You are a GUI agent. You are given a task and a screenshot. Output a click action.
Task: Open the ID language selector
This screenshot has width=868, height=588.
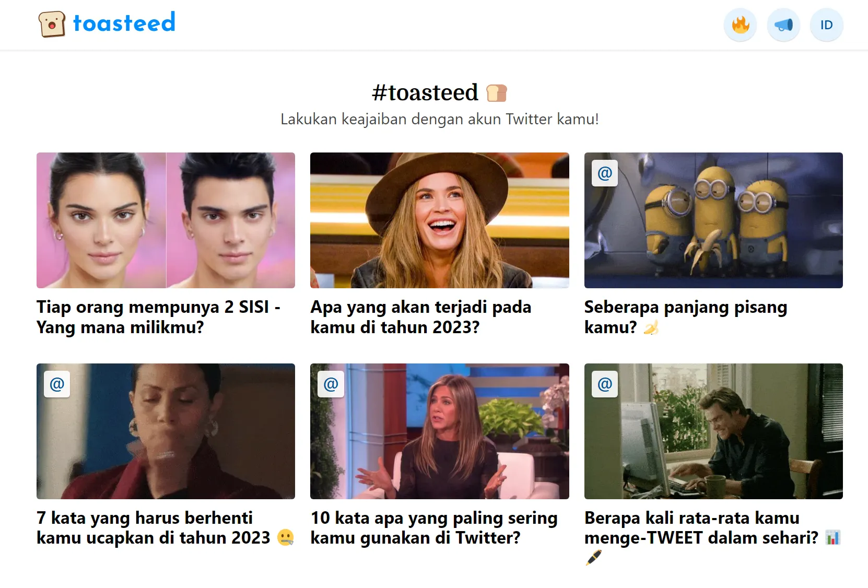826,25
